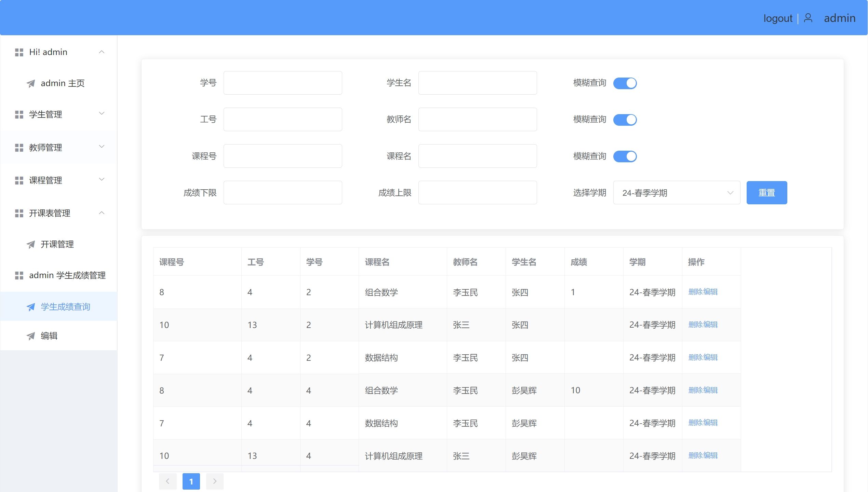Focus the 教师名 input field
868x492 pixels.
(x=478, y=119)
